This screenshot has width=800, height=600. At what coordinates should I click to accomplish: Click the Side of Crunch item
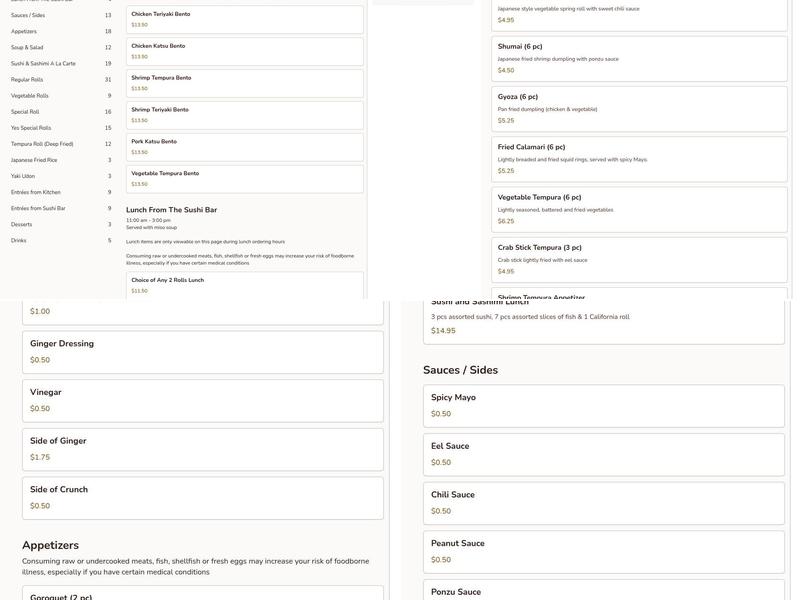click(202, 498)
